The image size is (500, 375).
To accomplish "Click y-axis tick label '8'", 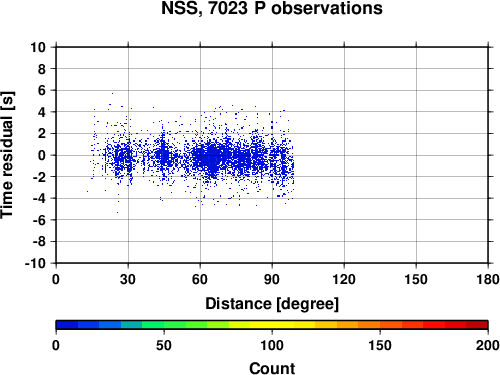I will 42,69.
